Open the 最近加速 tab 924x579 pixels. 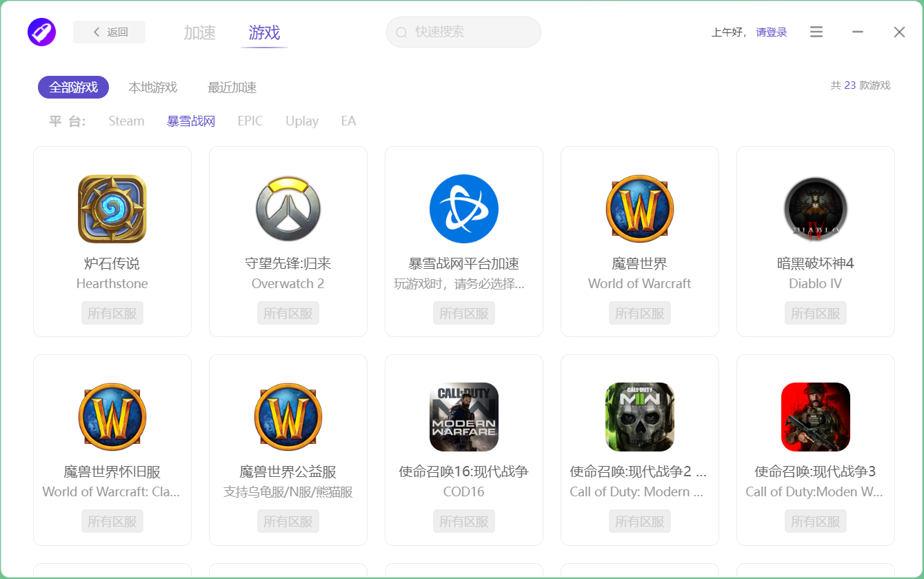tap(232, 88)
